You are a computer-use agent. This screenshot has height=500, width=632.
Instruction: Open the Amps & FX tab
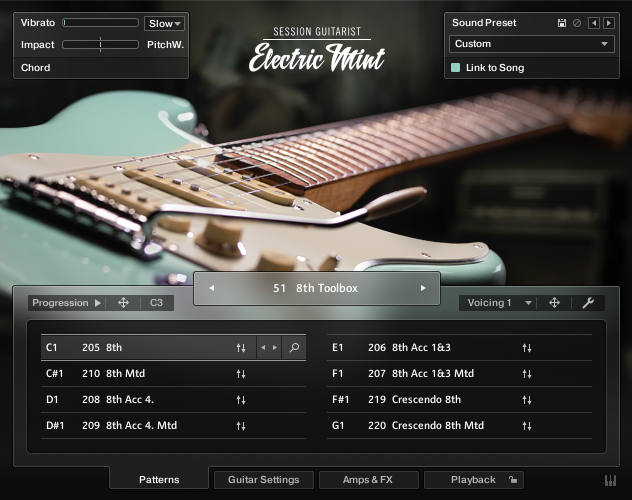coord(368,480)
